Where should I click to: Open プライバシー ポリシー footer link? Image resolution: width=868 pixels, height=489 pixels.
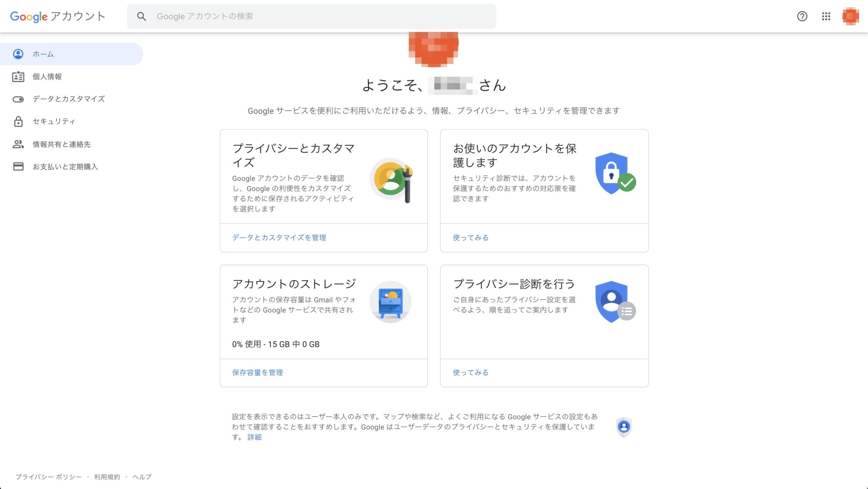(49, 477)
